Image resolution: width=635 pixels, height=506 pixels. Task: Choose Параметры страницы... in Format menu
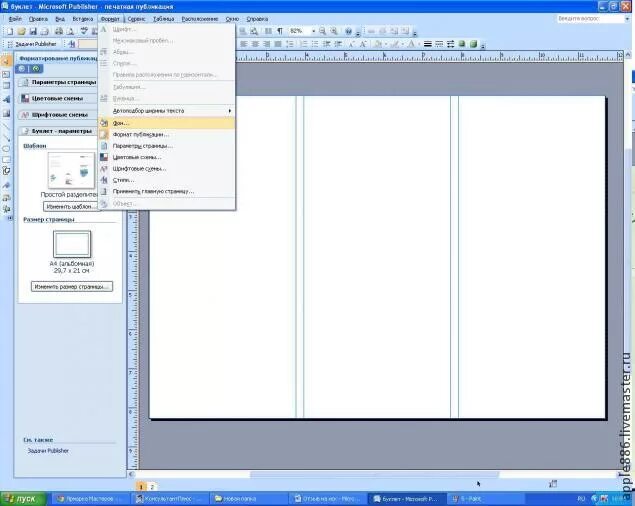166,146
